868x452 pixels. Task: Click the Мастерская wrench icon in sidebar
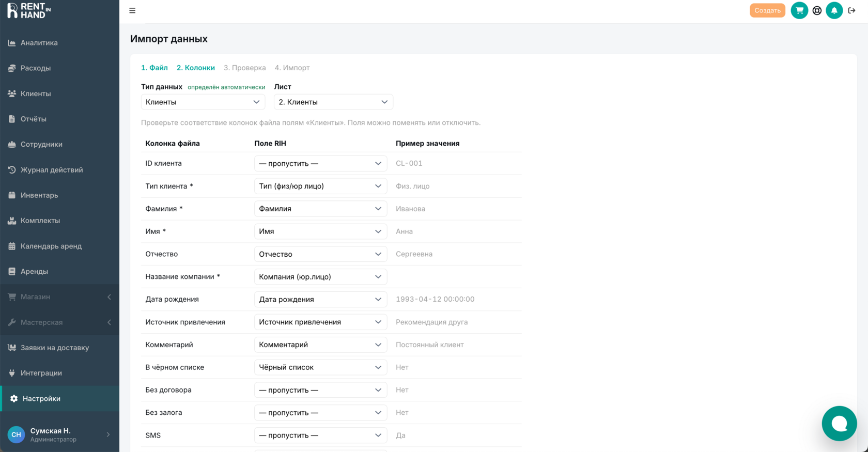(x=12, y=322)
